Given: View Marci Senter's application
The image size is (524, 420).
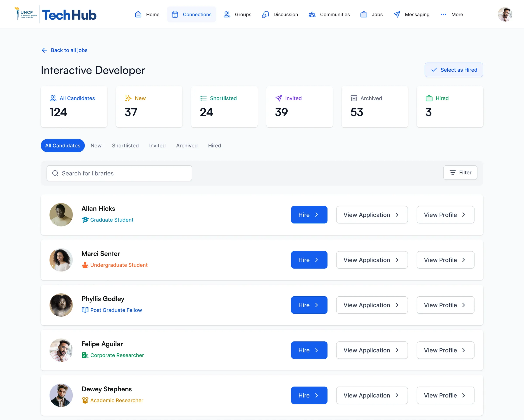Looking at the screenshot, I should click(372, 260).
